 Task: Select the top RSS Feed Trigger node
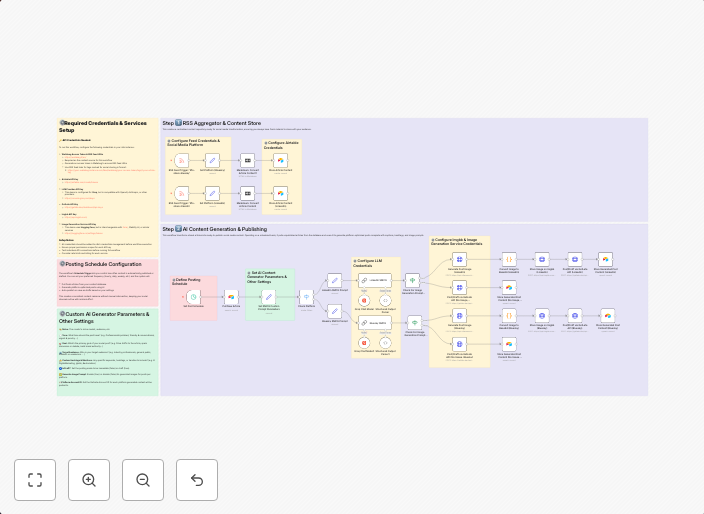[181, 160]
